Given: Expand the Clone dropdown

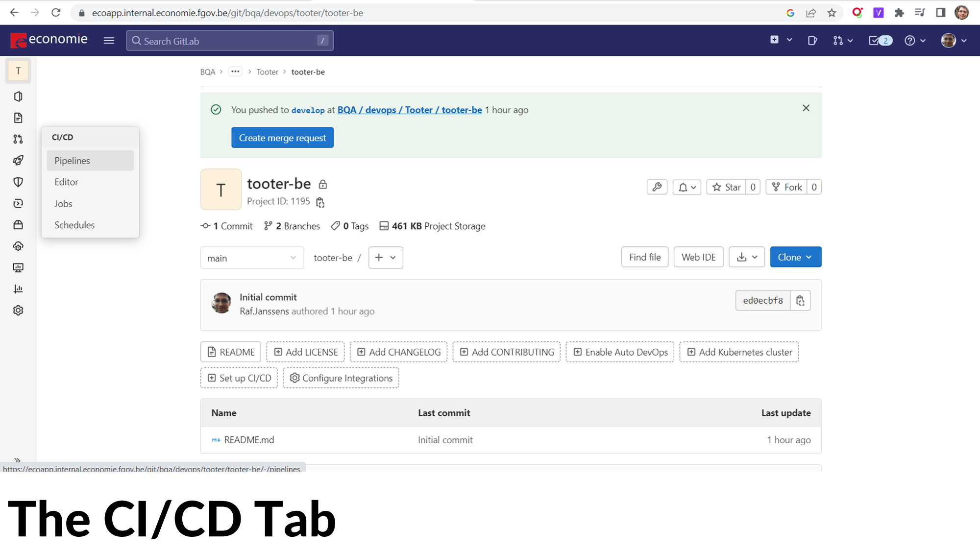Looking at the screenshot, I should 795,257.
